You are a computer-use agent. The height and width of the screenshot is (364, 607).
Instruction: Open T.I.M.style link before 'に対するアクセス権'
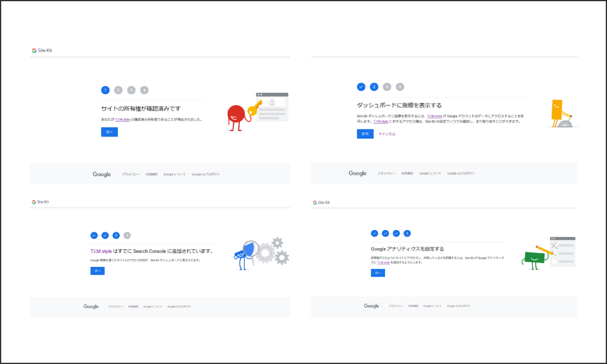(381, 121)
